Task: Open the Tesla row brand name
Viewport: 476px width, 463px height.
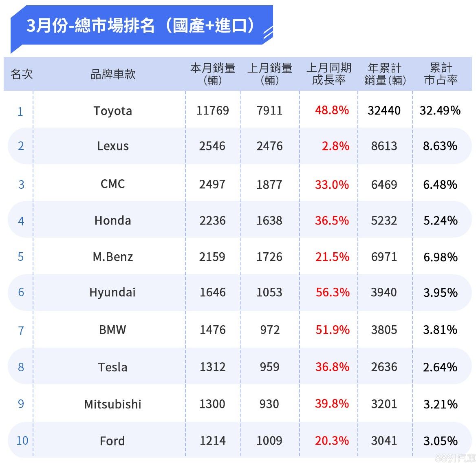Action: [x=113, y=367]
